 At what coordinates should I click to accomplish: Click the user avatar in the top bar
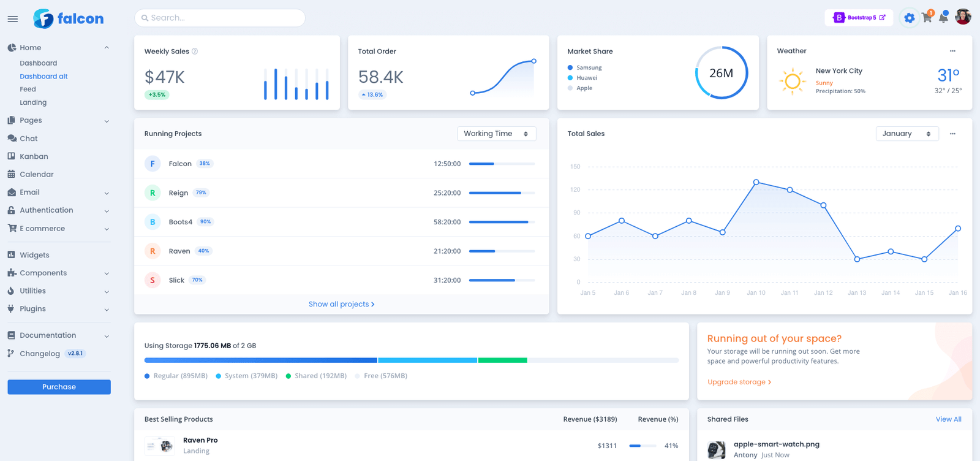pos(963,17)
